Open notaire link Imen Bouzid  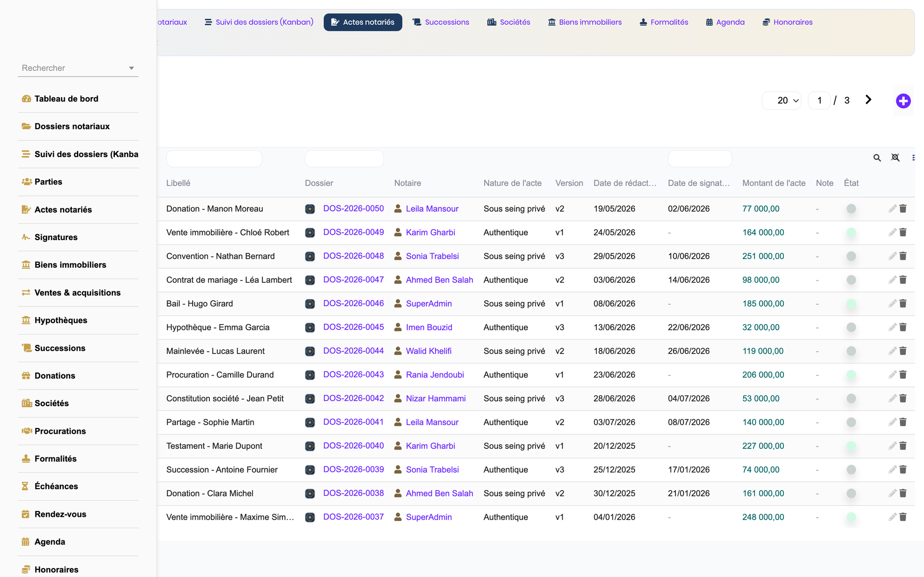pos(429,327)
